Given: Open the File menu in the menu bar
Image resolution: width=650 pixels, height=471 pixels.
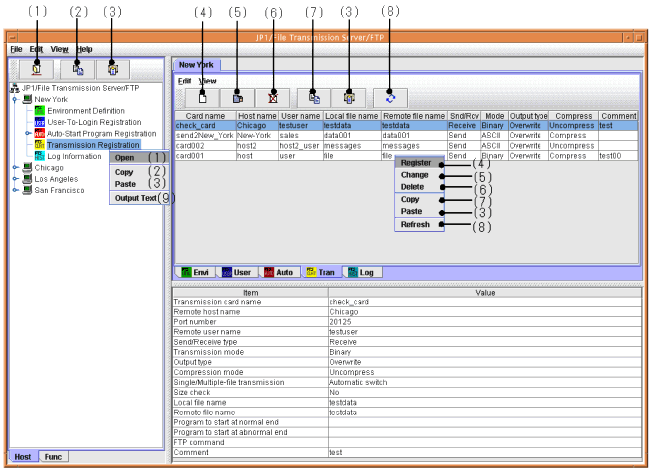Looking at the screenshot, I should 16,49.
